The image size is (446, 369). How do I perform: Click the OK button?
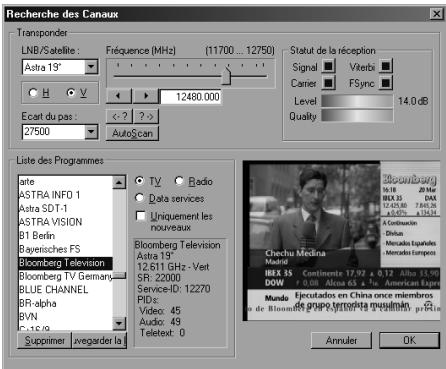[409, 340]
